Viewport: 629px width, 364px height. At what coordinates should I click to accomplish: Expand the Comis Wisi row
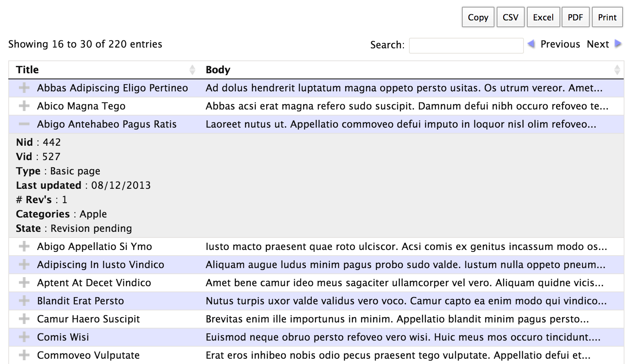pos(24,337)
